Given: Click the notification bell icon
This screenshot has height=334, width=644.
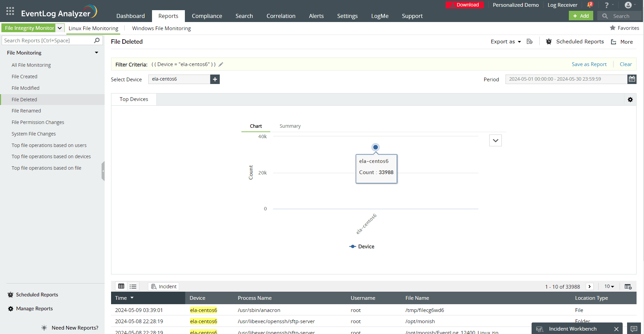Looking at the screenshot, I should coord(590,5).
